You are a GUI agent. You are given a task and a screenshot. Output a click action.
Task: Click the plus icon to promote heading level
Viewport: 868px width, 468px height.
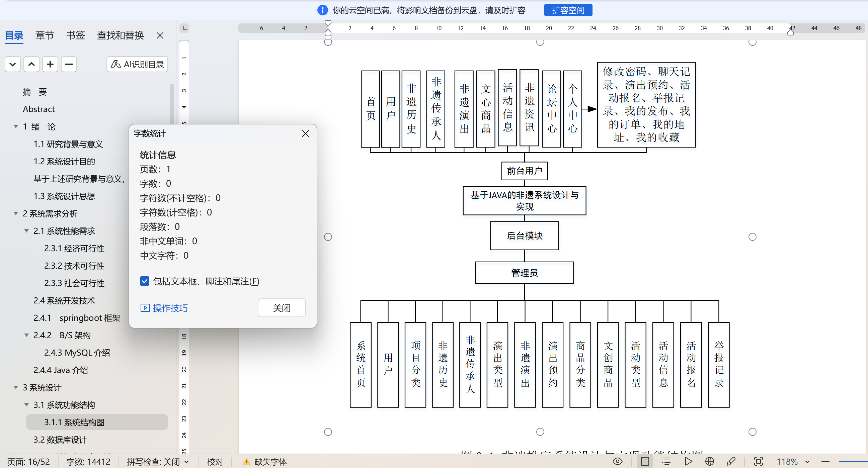pyautogui.click(x=50, y=64)
